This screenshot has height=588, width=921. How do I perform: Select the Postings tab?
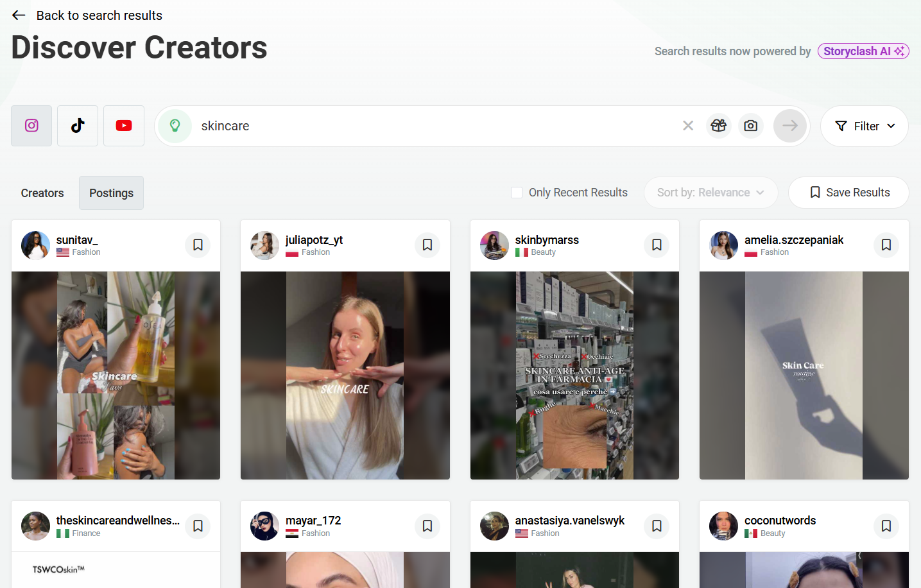[x=111, y=193]
